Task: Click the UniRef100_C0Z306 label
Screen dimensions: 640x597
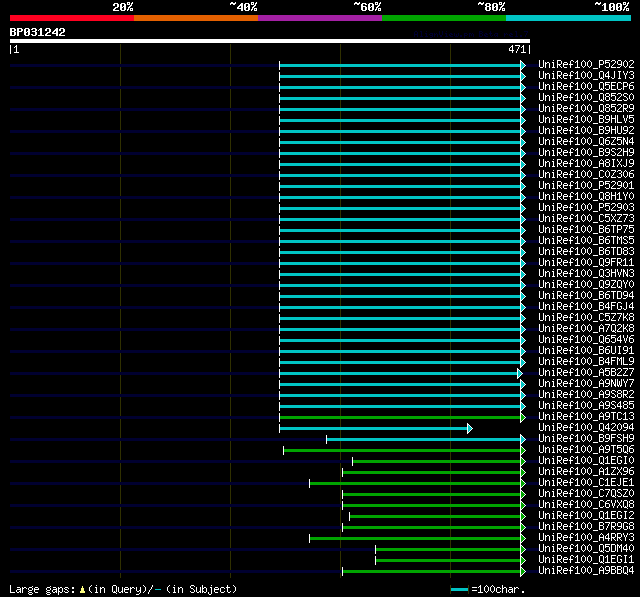Action: [586, 175]
